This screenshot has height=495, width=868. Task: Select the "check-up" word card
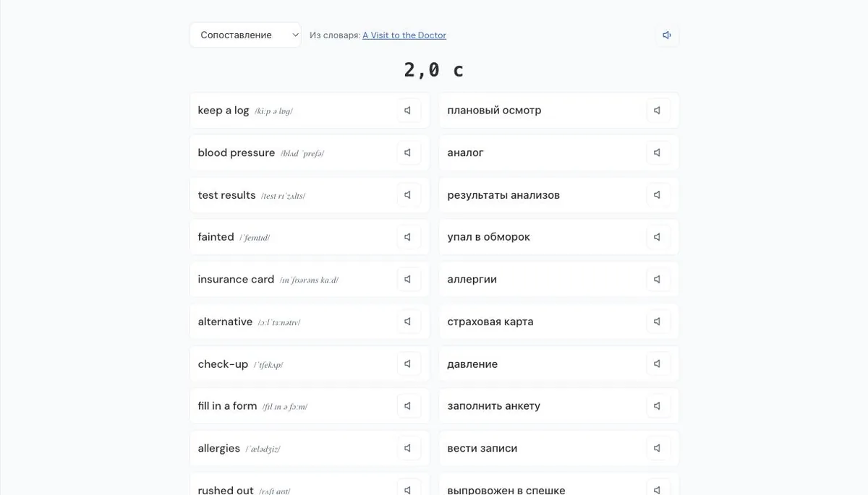(x=310, y=364)
